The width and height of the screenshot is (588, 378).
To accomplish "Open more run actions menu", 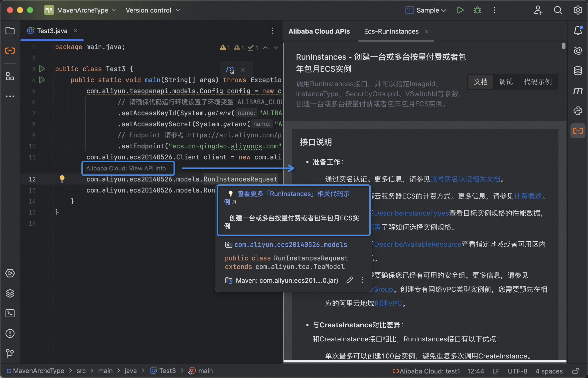I will point(494,10).
